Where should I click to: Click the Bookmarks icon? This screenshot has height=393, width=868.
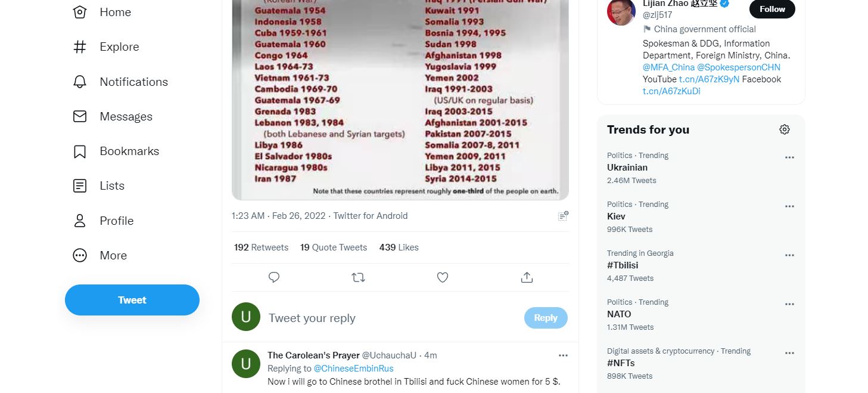80,151
